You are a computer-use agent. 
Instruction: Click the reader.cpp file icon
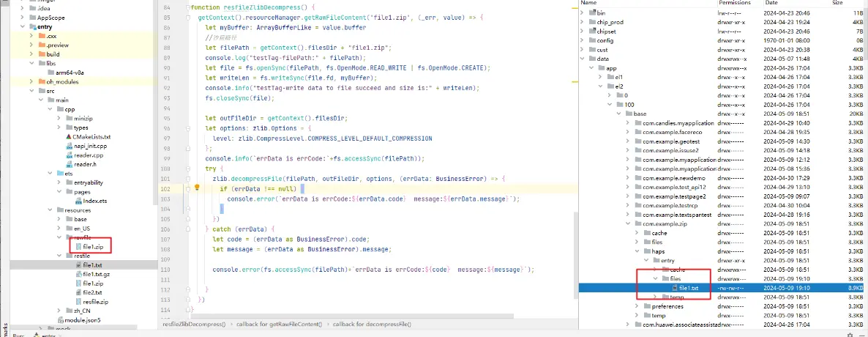70,155
